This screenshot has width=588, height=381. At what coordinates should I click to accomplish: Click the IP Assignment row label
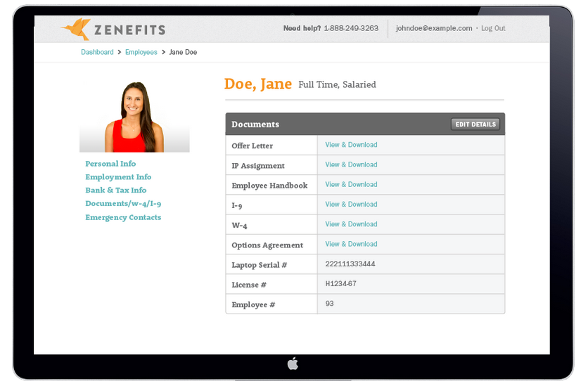(x=258, y=166)
